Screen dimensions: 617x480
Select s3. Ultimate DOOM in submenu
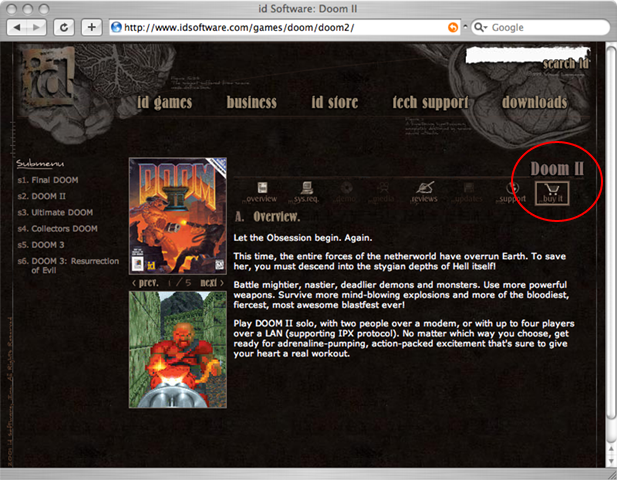coord(55,212)
